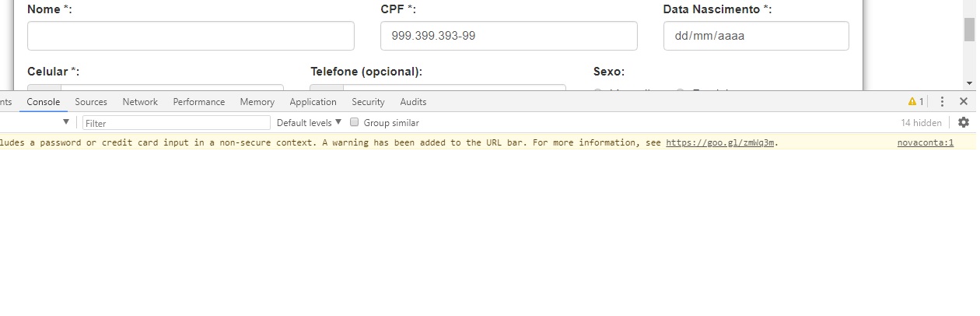Switch to the Network tab

(140, 102)
